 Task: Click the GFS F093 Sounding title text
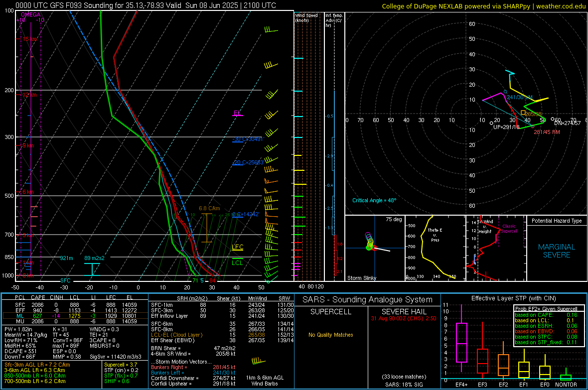tap(146, 5)
